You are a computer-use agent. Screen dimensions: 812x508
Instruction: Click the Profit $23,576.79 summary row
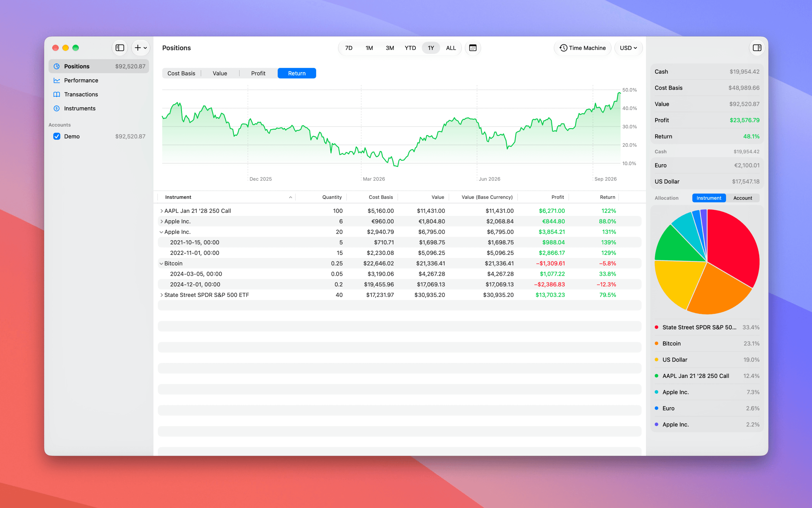click(707, 120)
